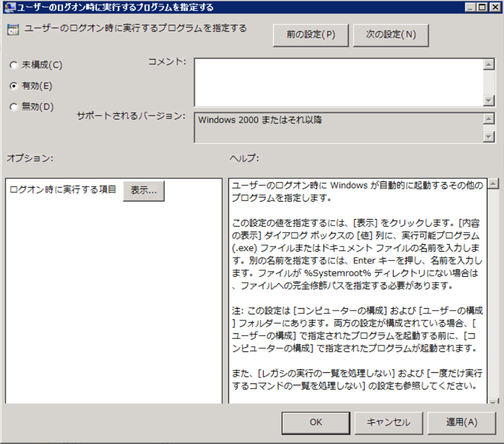The height and width of the screenshot is (444, 504).
Task: Minimize the dialog window
Action: [471, 7]
